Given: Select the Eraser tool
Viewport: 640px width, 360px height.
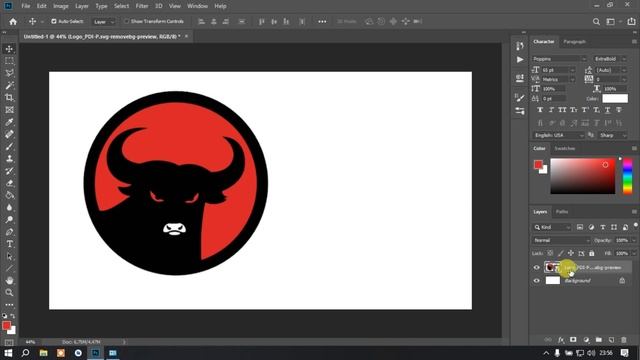Looking at the screenshot, I should pos(9,183).
